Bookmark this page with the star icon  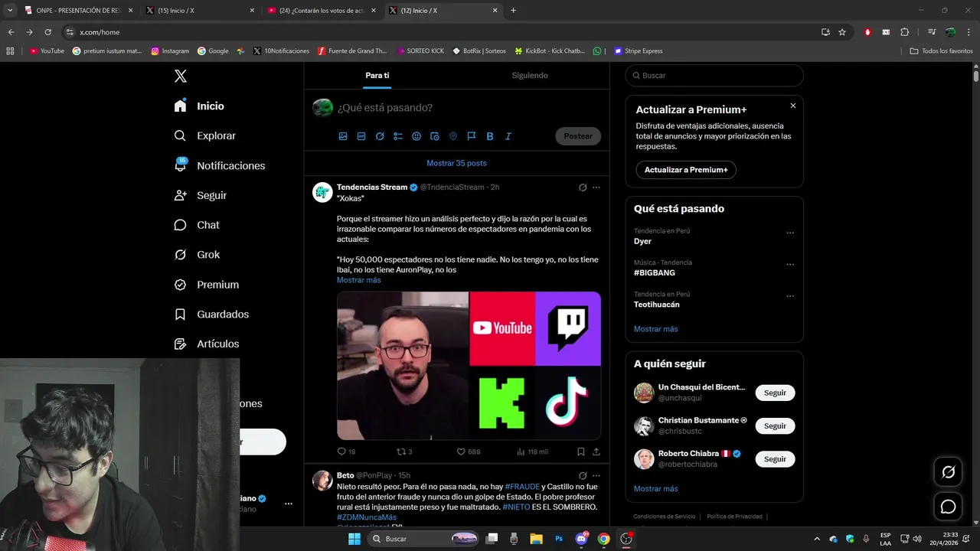842,32
